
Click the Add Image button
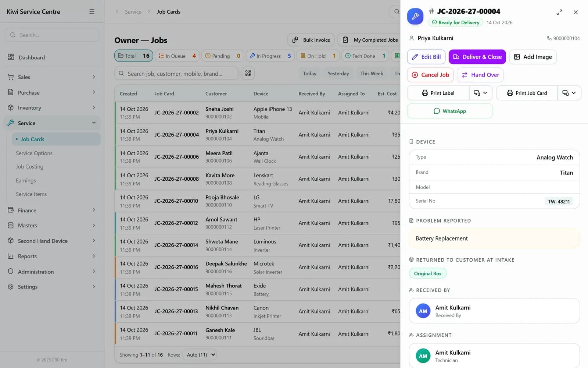[x=533, y=57]
